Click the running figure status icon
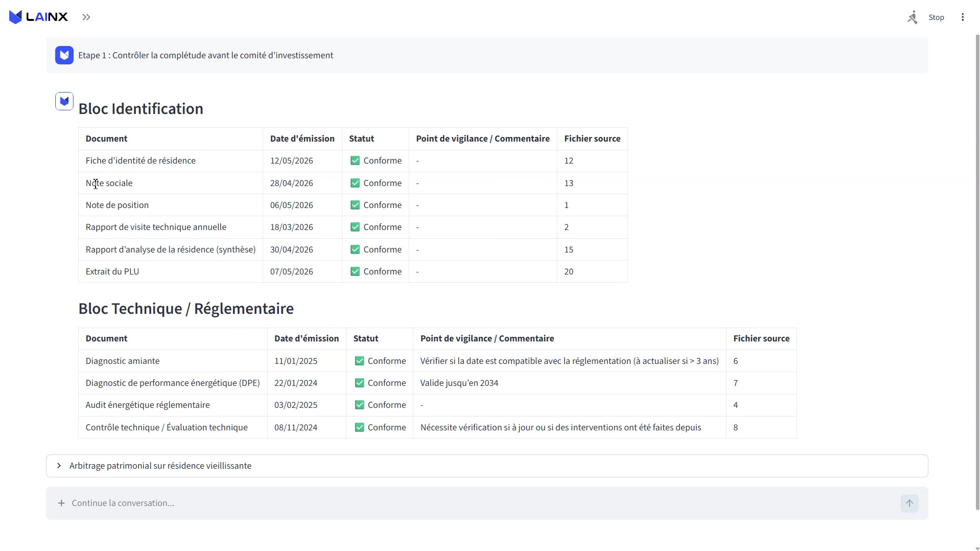Viewport: 980px width, 551px height. [913, 17]
